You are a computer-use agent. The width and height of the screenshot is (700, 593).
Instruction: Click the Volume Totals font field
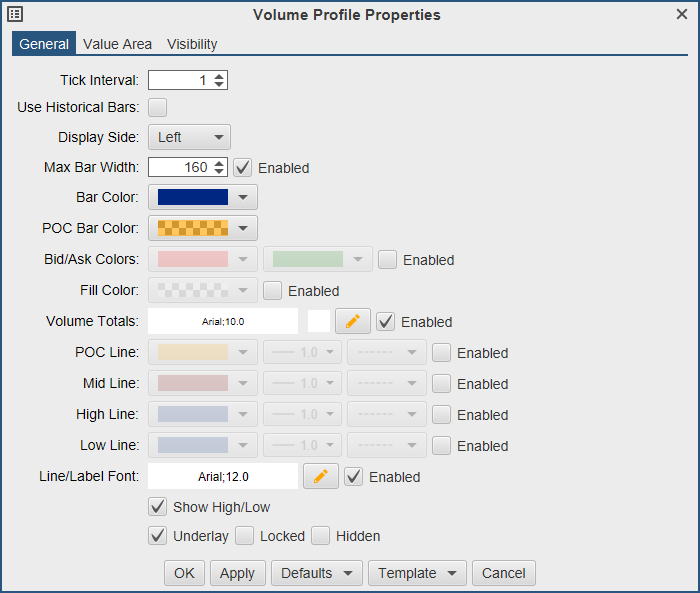pyautogui.click(x=223, y=321)
